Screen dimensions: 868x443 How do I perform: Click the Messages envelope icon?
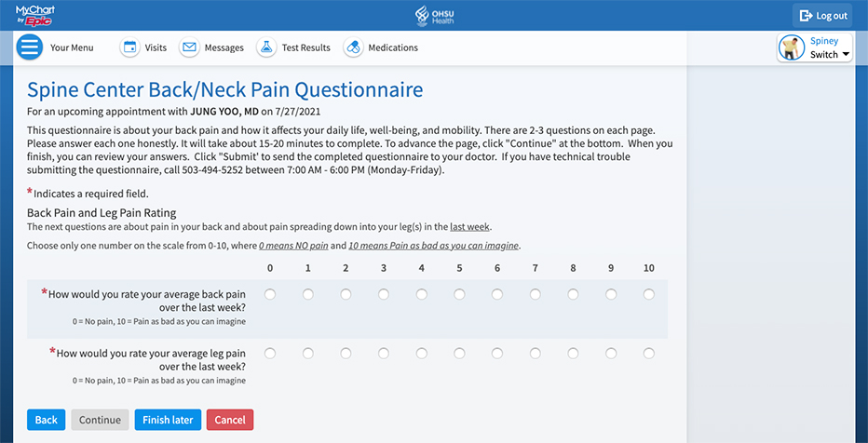coord(190,47)
